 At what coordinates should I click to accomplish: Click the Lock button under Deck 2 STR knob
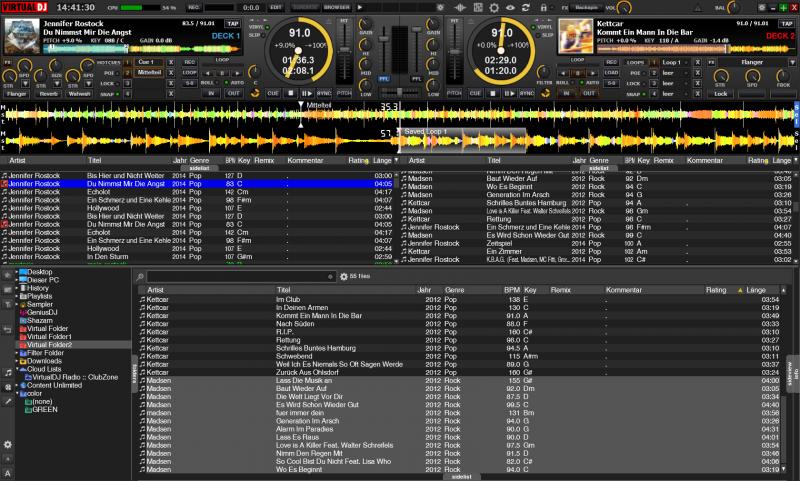[x=720, y=94]
